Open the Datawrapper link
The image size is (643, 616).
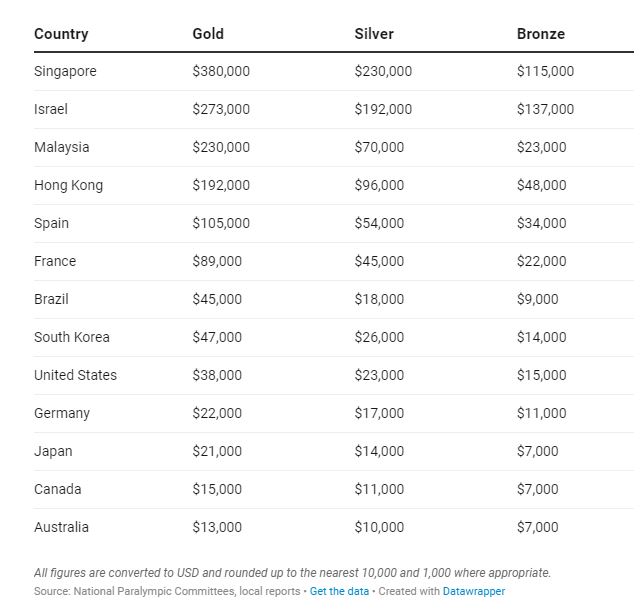474,591
